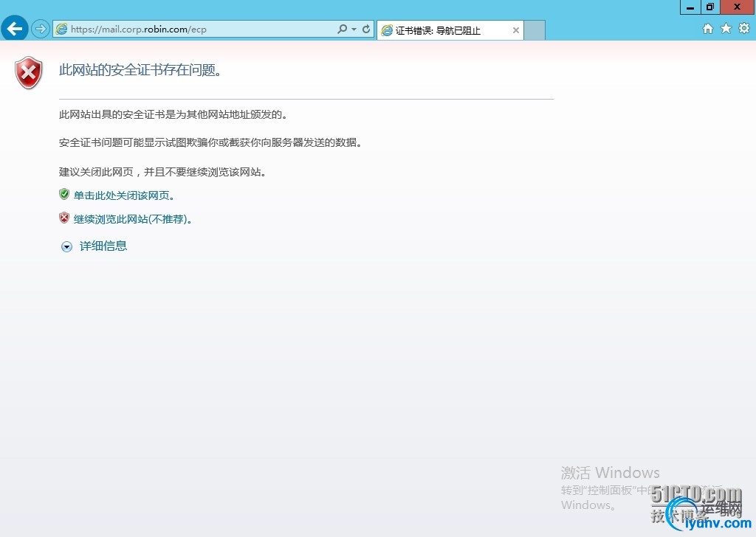The width and height of the screenshot is (756, 537).
Task: Open the address bar dropdown arrow
Action: pyautogui.click(x=354, y=29)
